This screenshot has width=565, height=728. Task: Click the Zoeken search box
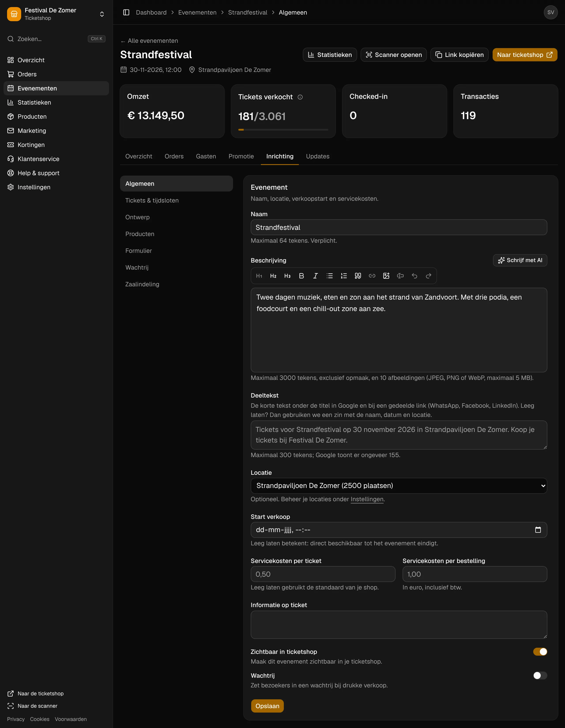[x=56, y=39]
